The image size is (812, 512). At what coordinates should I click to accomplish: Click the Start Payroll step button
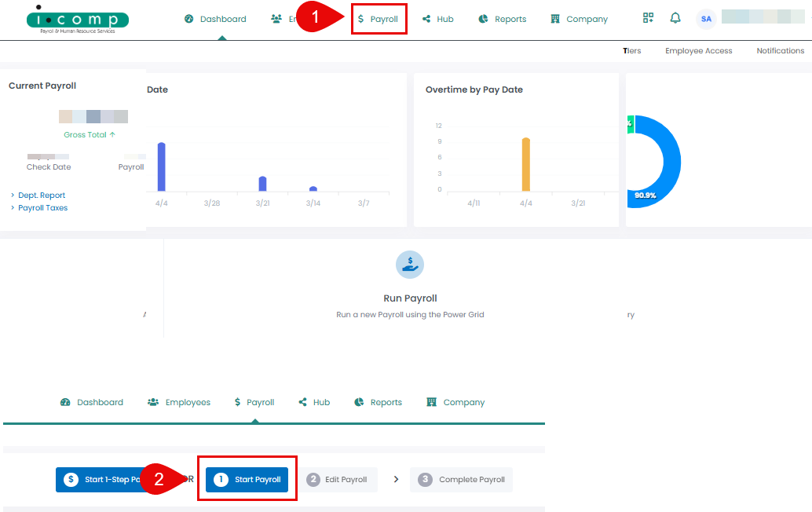click(247, 479)
